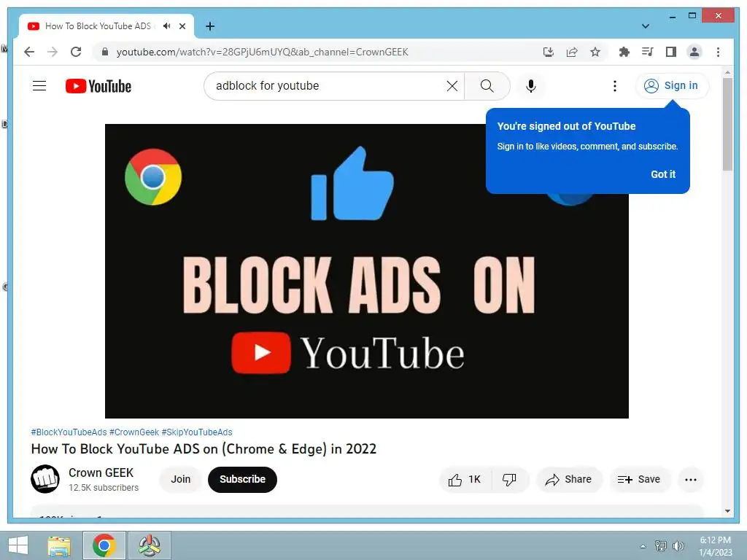The height and width of the screenshot is (560, 747).
Task: Open the third taskbar application icon
Action: 150,545
